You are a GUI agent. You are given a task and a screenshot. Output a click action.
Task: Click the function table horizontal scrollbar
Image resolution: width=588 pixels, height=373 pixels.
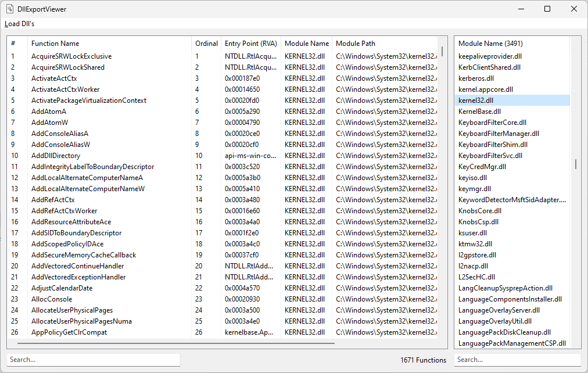tap(175, 343)
